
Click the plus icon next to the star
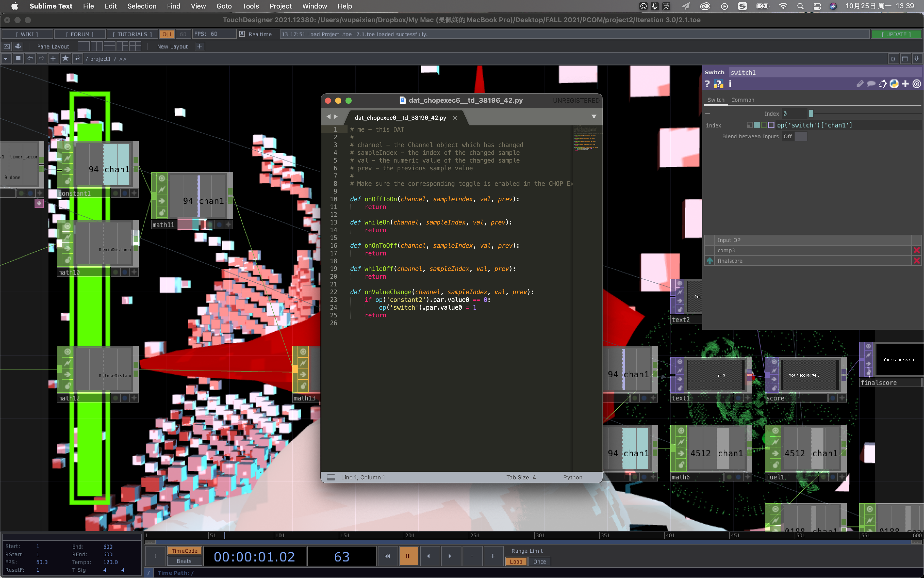pos(53,59)
